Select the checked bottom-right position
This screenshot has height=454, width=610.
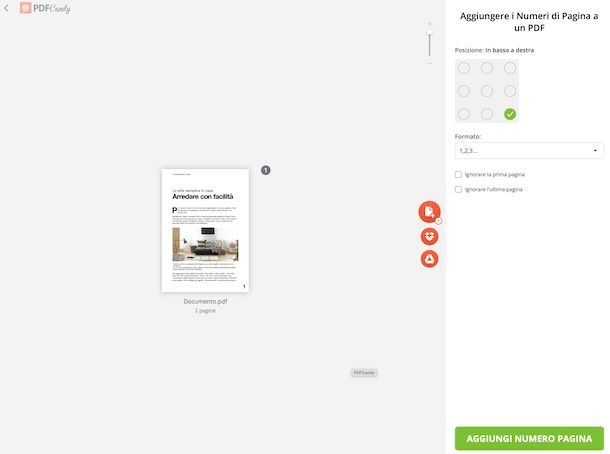point(510,114)
